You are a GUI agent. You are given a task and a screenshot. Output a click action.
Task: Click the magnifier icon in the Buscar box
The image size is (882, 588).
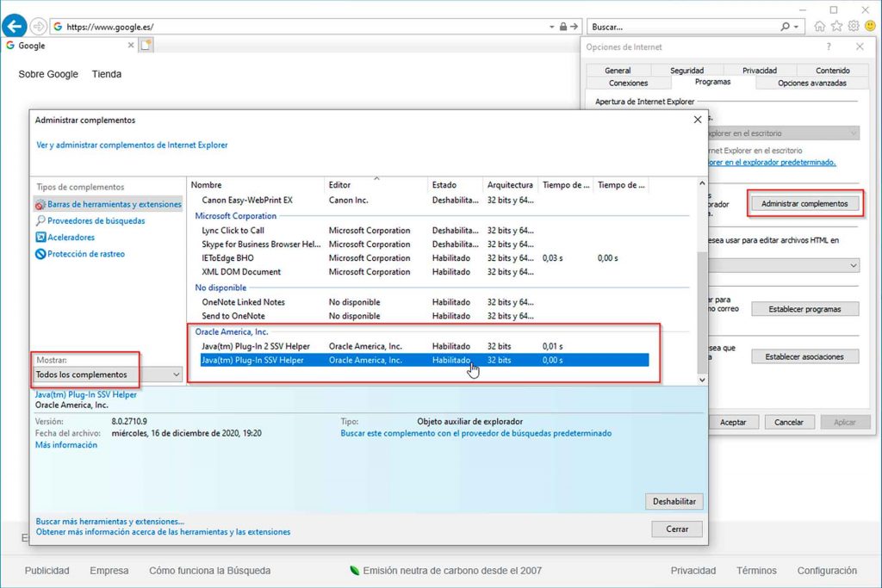[785, 27]
